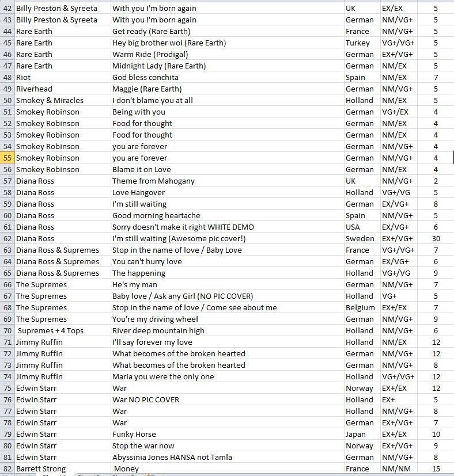Select 'Theme from Mahogany' cell
Screen dimensions: 454x476
[228, 181]
